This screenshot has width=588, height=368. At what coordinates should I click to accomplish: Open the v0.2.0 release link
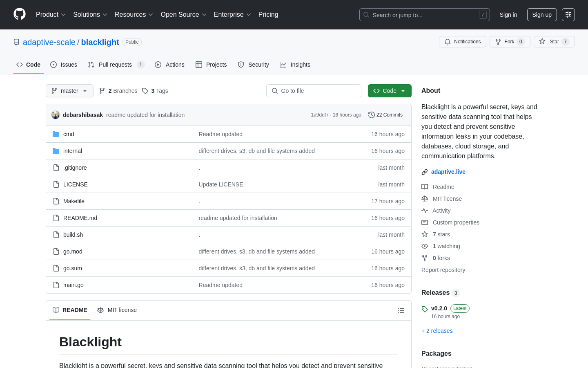point(439,308)
